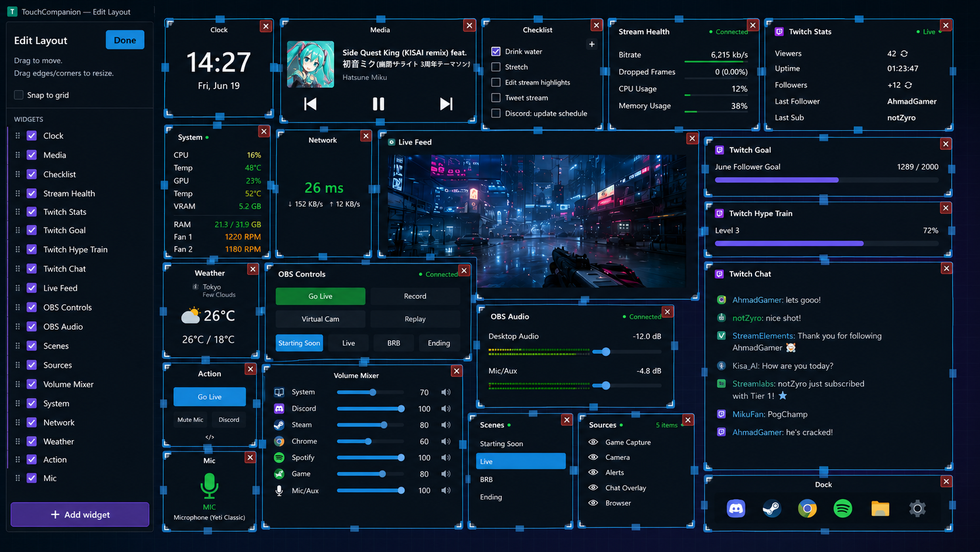Click the green microphone icon in Mic widget
Screen dimensions: 980x552
tap(209, 486)
